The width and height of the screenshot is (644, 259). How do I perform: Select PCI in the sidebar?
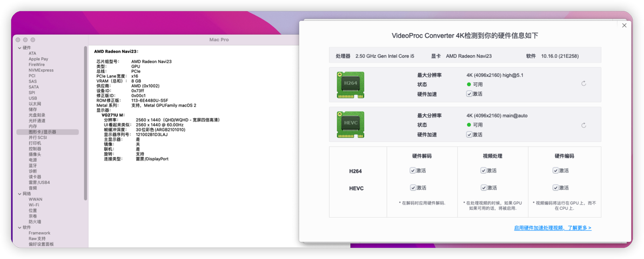coord(32,76)
